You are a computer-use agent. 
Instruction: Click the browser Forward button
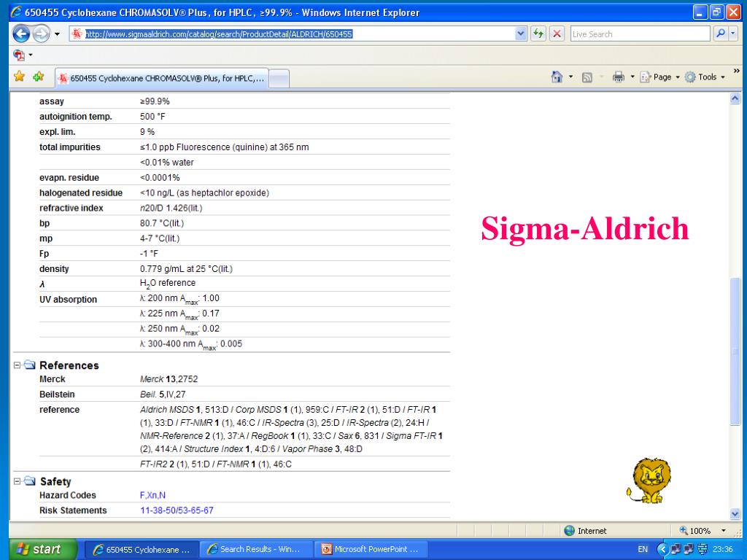click(42, 34)
